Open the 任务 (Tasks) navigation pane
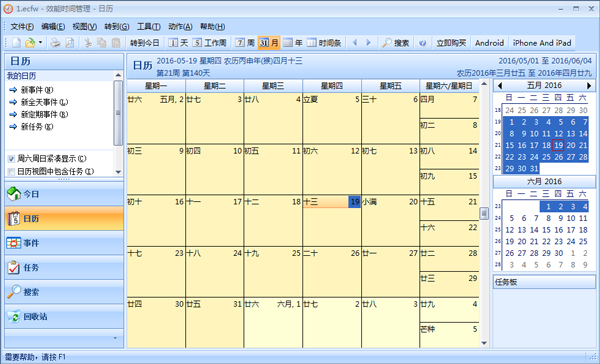This screenshot has height=364, width=600. (x=64, y=268)
